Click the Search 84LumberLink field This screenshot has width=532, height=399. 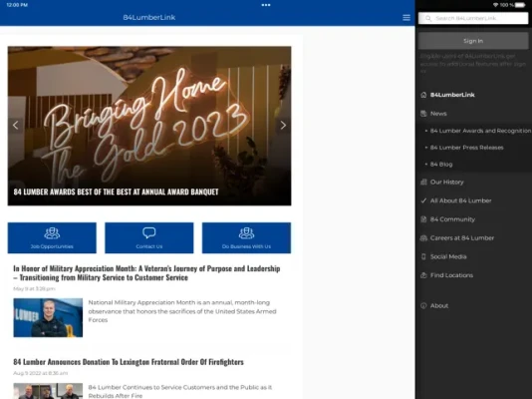473,18
